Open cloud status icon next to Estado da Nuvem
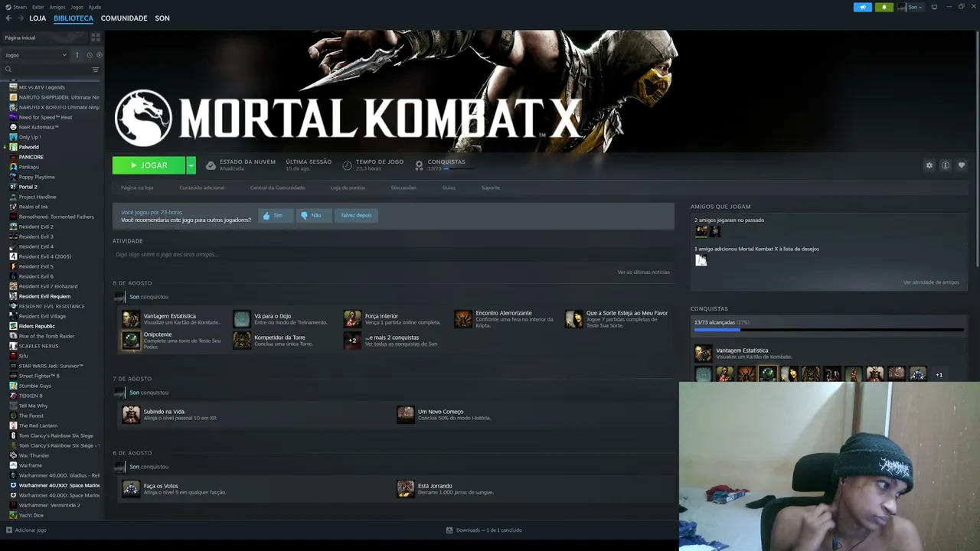This screenshot has height=551, width=980. pyautogui.click(x=211, y=165)
